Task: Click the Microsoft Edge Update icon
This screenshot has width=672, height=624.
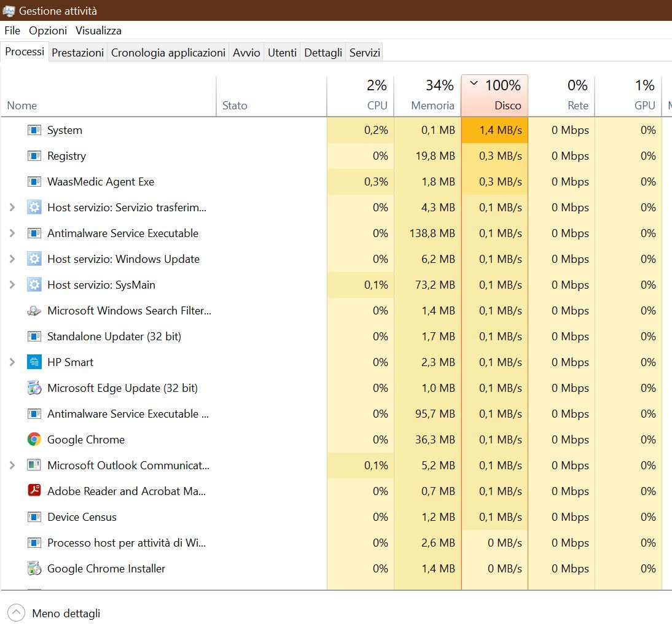Action: 34,388
